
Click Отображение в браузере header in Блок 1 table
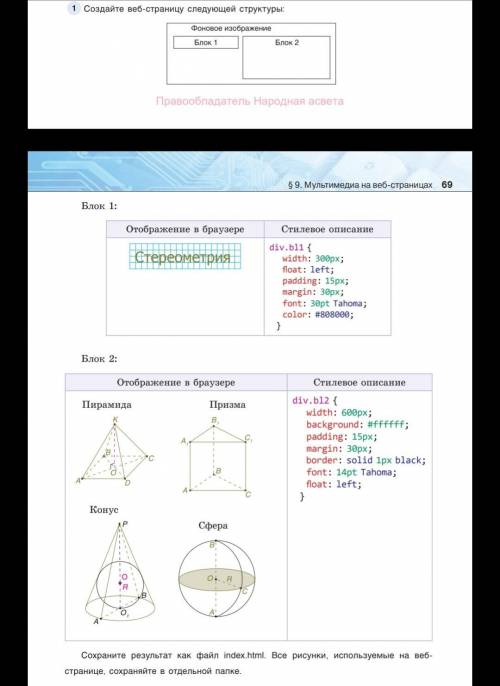185,229
